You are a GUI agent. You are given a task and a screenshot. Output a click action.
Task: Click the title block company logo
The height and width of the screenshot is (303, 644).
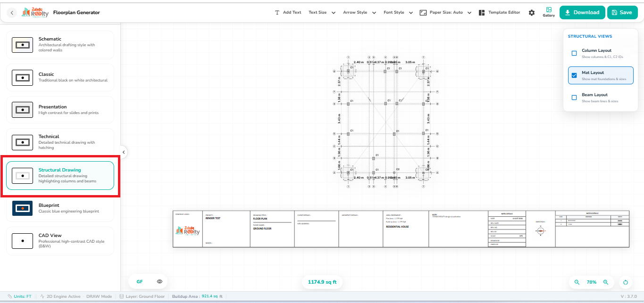click(x=188, y=230)
